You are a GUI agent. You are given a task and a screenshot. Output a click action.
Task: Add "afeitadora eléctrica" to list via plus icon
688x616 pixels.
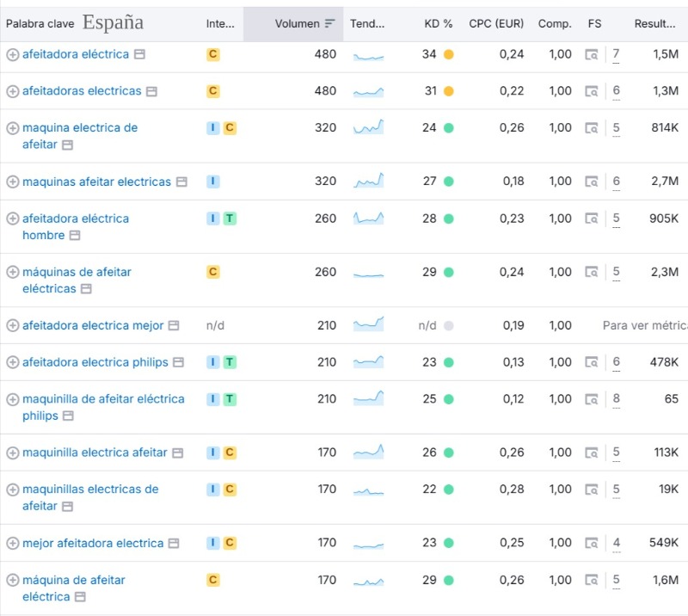[x=12, y=54]
